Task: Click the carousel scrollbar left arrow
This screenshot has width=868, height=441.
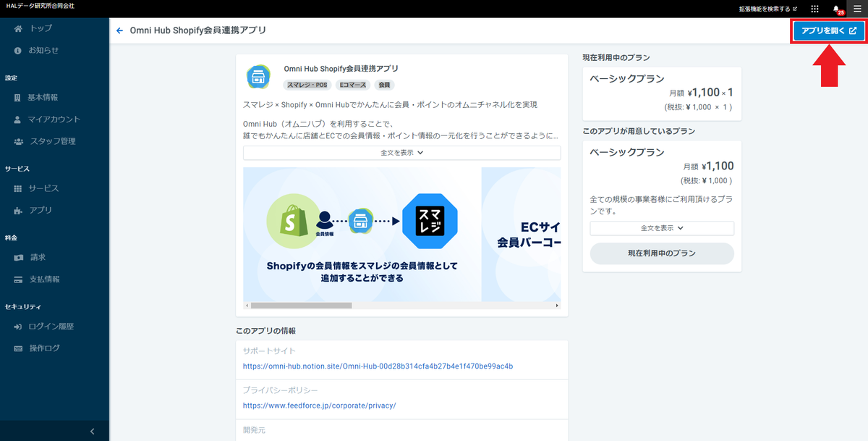Action: click(x=247, y=306)
